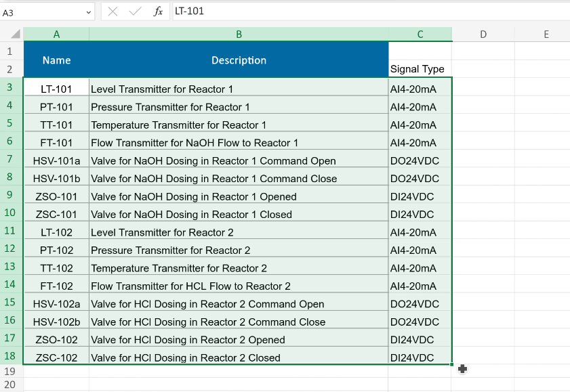
Task: Select row 19 header
Action: pyautogui.click(x=10, y=372)
